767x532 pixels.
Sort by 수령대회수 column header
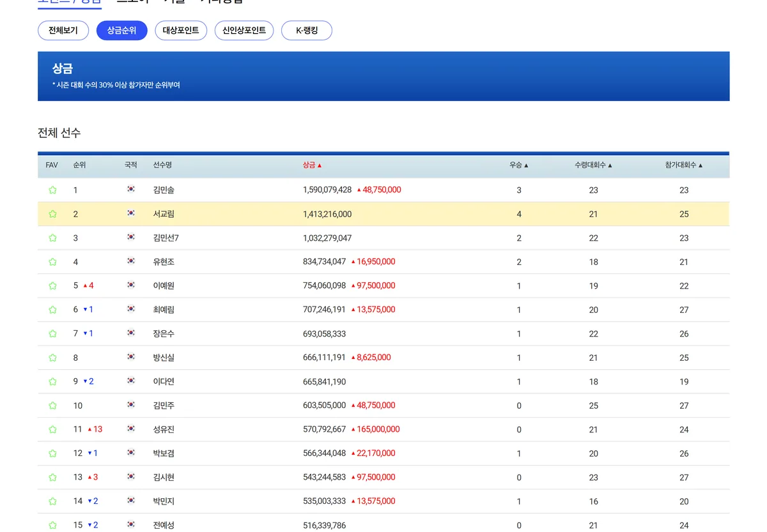[x=593, y=165]
